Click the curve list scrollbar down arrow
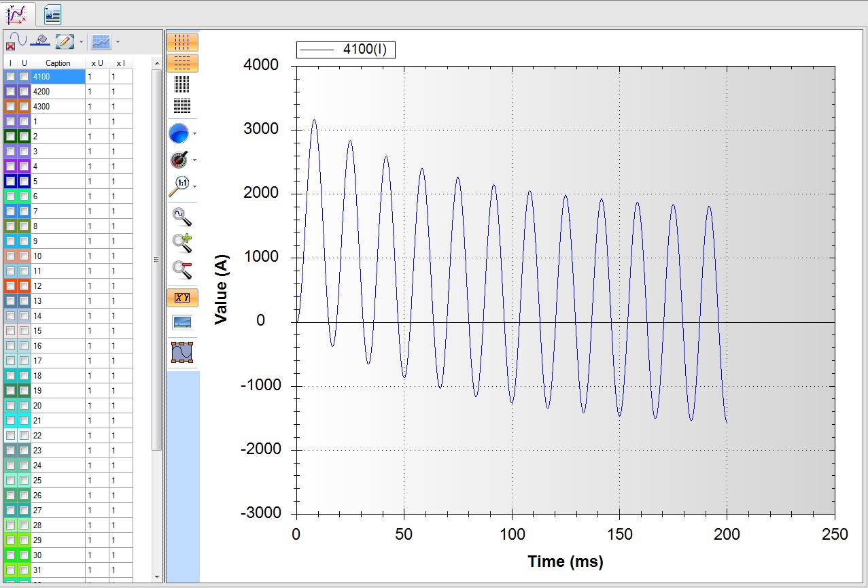Screen dimensions: 868x588 [x=157, y=576]
